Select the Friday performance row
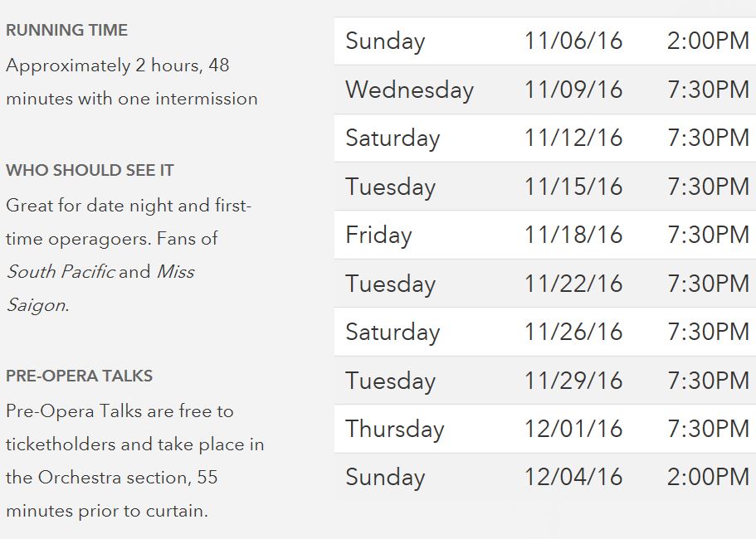The height and width of the screenshot is (539, 756). [544, 235]
